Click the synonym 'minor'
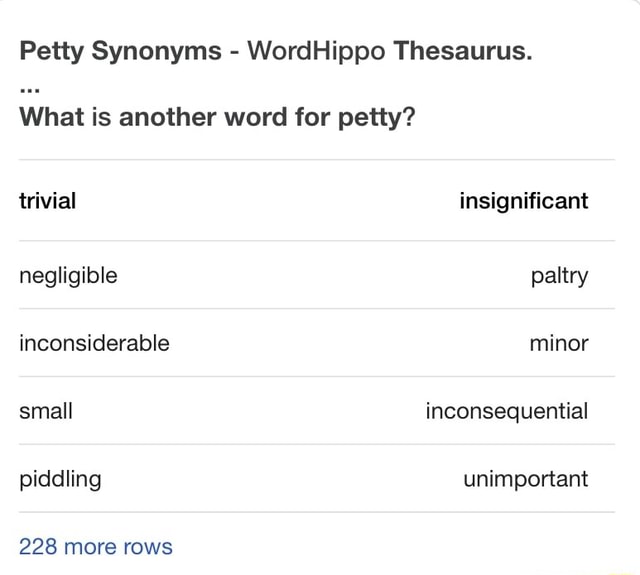 click(559, 343)
